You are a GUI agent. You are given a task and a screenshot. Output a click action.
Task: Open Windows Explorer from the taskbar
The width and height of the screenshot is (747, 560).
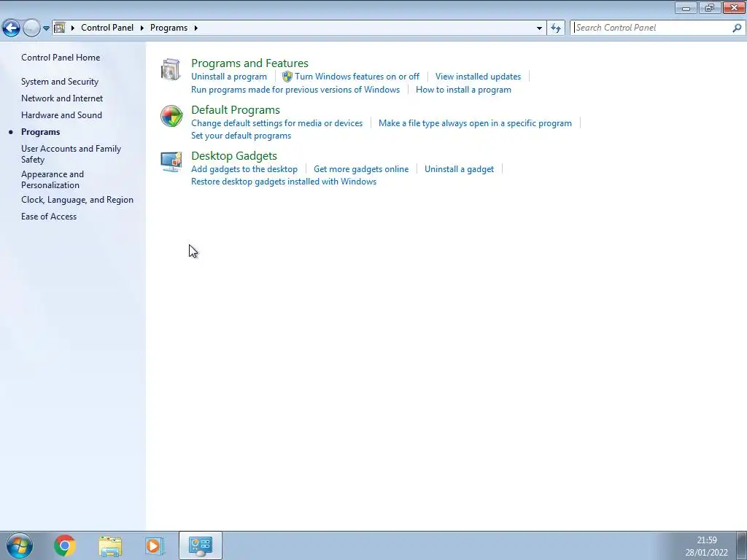pos(110,545)
